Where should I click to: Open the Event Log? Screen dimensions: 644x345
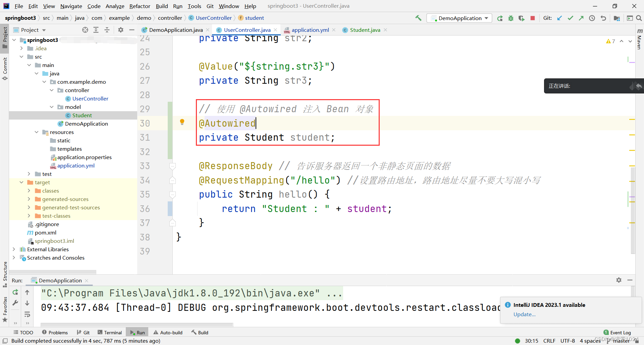tap(617, 332)
